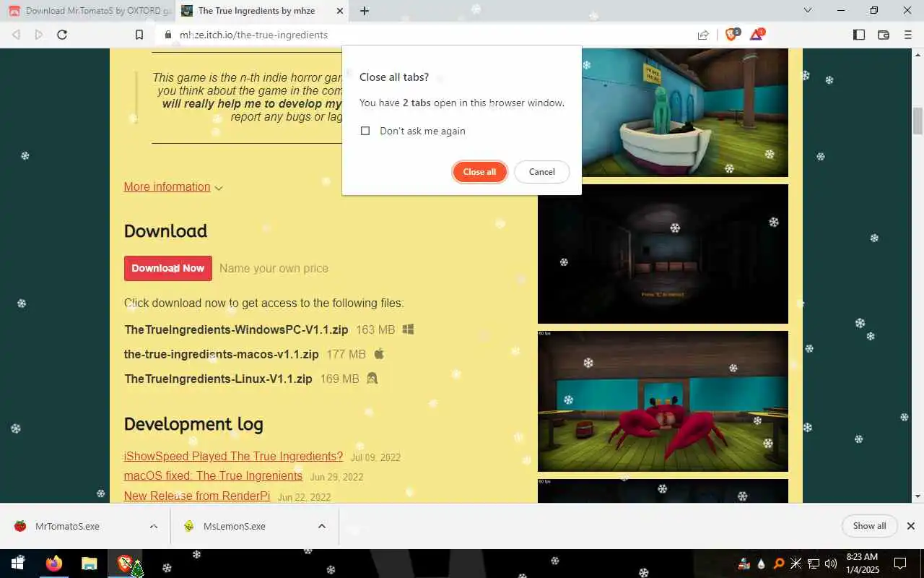Open macOS fixed: The True Ingrenients link
Viewport: 924px width, 578px height.
tap(213, 476)
